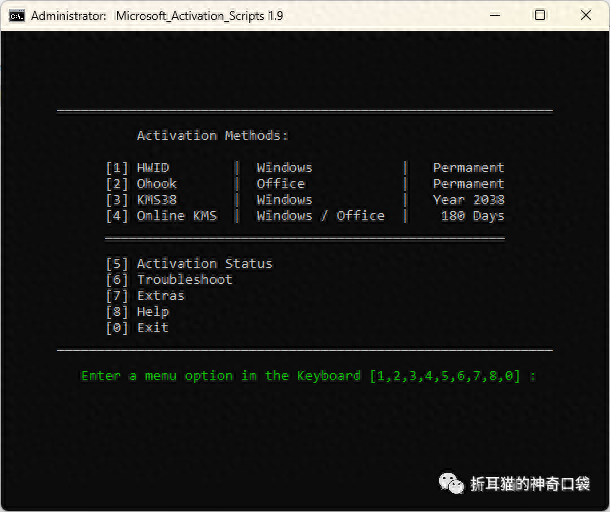Click the window title 'Microsoft_Activation_Scripts 1.9'
Image resolution: width=610 pixels, height=512 pixels.
pyautogui.click(x=199, y=16)
